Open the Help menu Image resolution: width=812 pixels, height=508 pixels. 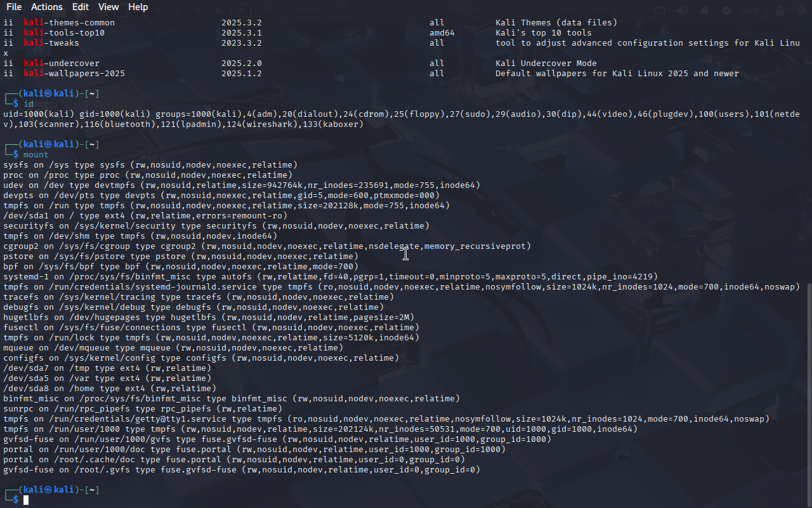point(138,7)
